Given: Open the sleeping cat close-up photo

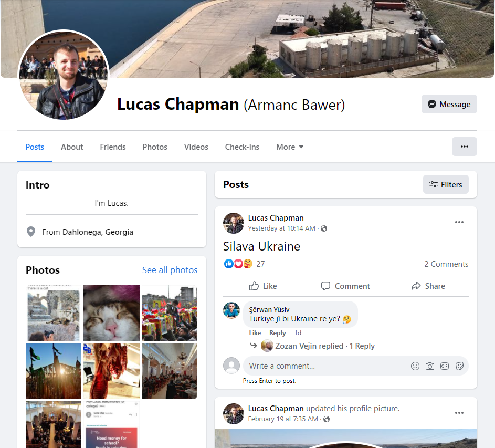Looking at the screenshot, I should click(111, 313).
